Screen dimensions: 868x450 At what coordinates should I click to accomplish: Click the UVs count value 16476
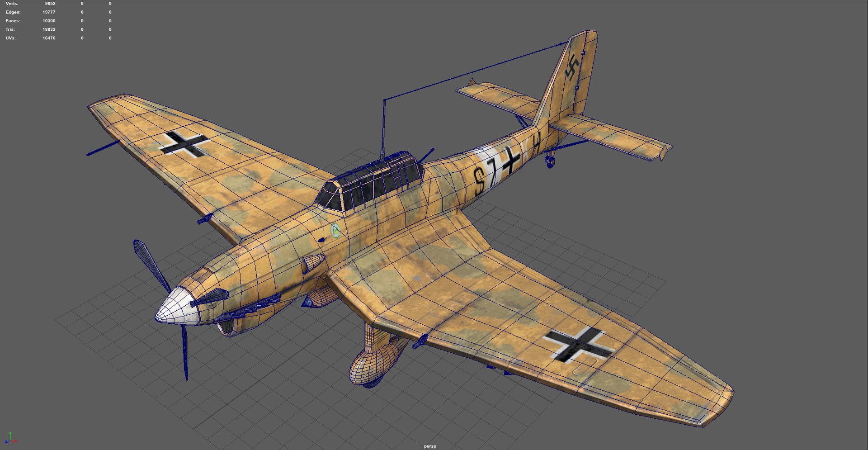click(49, 38)
